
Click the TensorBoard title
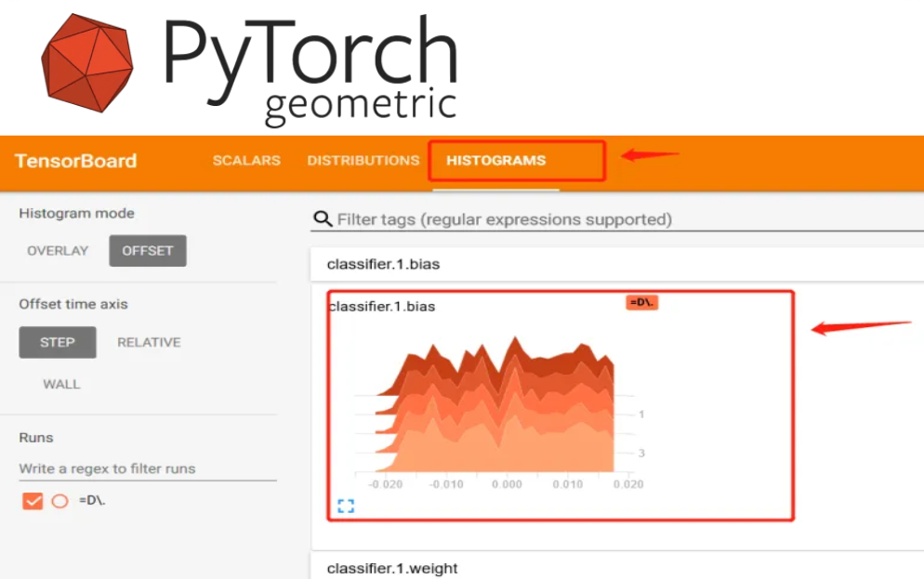(x=75, y=161)
